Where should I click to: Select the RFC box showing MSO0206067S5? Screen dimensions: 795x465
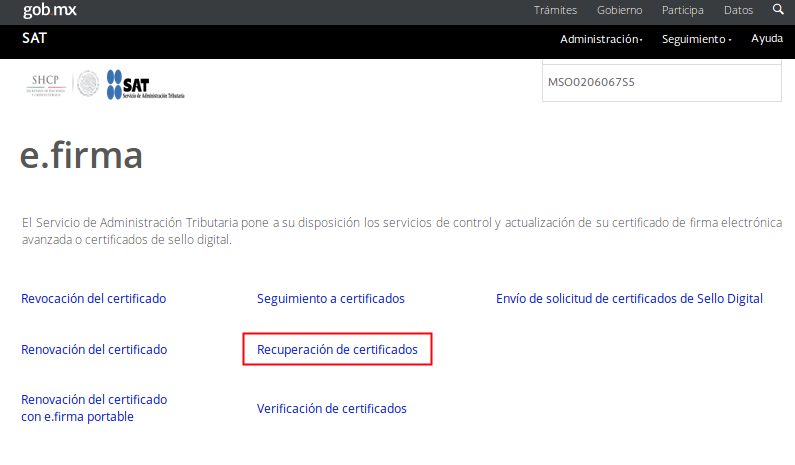pyautogui.click(x=662, y=82)
